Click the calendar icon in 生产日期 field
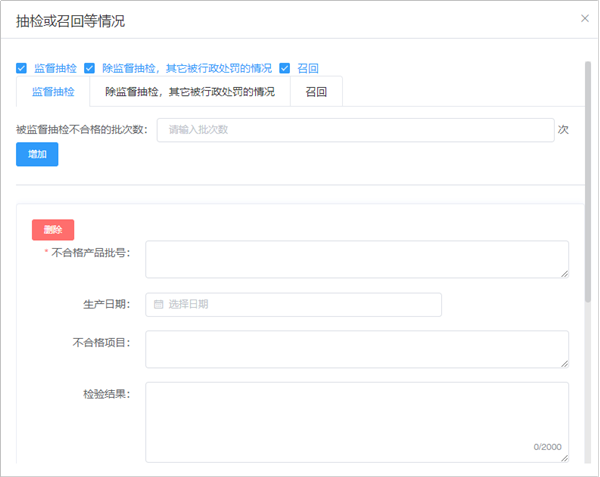 tap(158, 305)
